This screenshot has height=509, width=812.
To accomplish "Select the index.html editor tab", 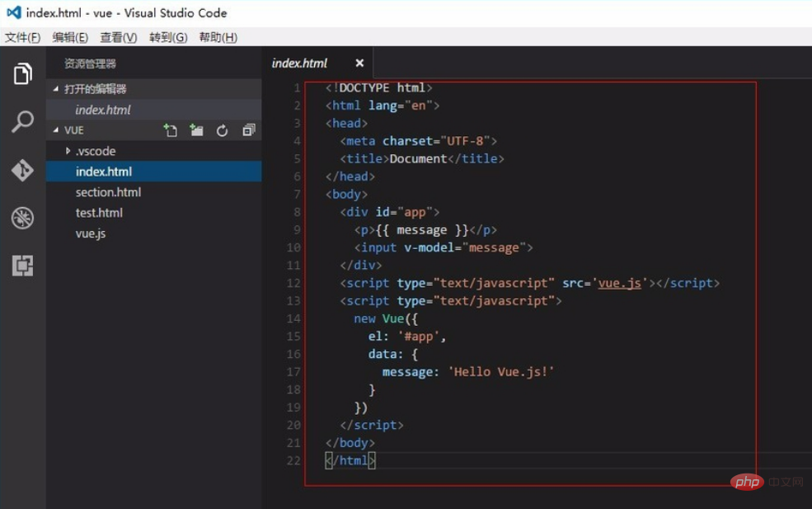I will (300, 63).
